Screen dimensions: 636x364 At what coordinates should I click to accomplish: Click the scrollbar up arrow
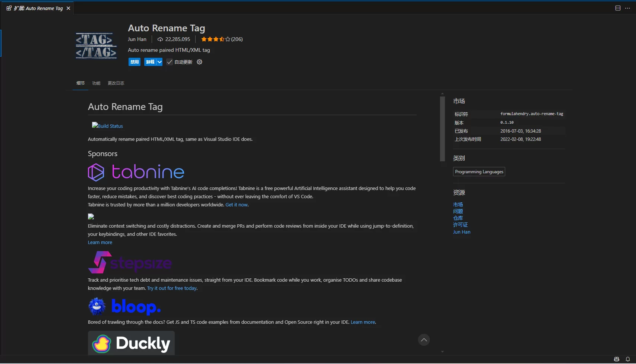click(442, 94)
